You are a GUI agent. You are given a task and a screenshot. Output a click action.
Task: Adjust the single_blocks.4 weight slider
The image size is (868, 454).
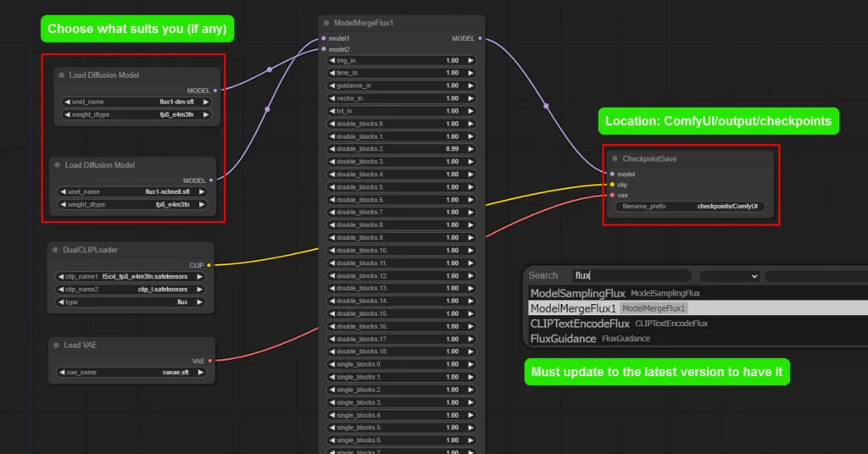(401, 415)
